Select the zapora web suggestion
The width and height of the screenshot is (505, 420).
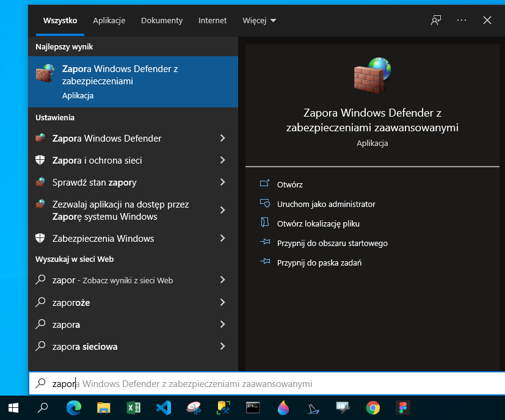(133, 324)
